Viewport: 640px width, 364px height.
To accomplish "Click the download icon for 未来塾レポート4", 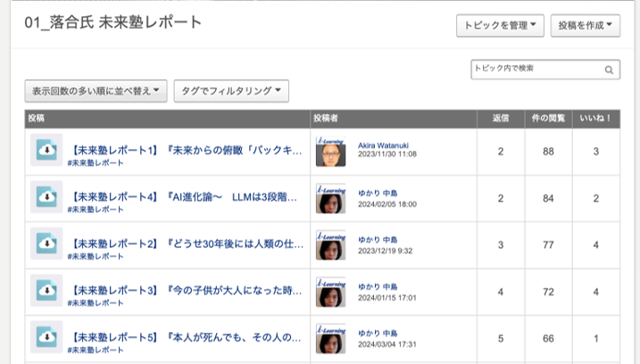I will pyautogui.click(x=46, y=197).
